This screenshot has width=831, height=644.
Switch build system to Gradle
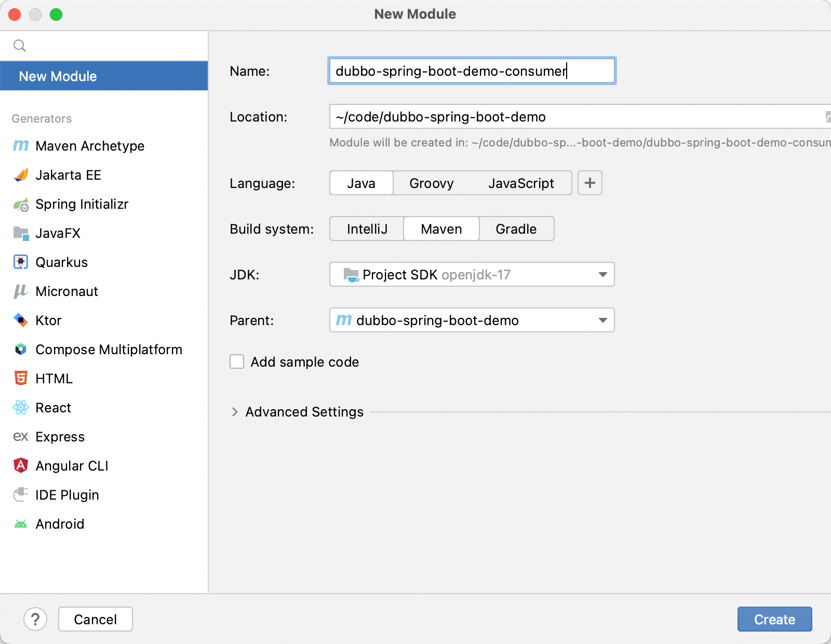pyautogui.click(x=516, y=229)
